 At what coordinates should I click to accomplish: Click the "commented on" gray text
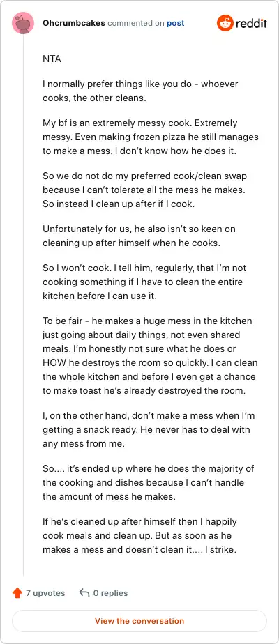coord(136,23)
